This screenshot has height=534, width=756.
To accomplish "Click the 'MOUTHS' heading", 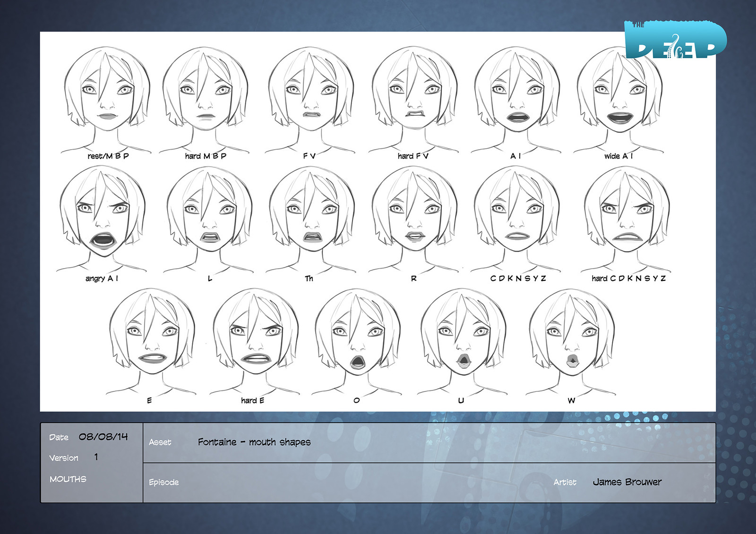I will pyautogui.click(x=68, y=479).
